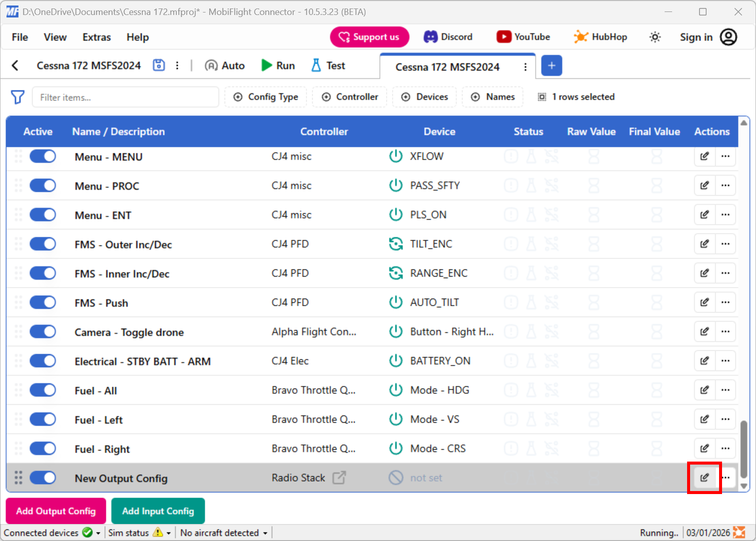
Task: Open the Devices filter dropdown
Action: click(x=424, y=97)
